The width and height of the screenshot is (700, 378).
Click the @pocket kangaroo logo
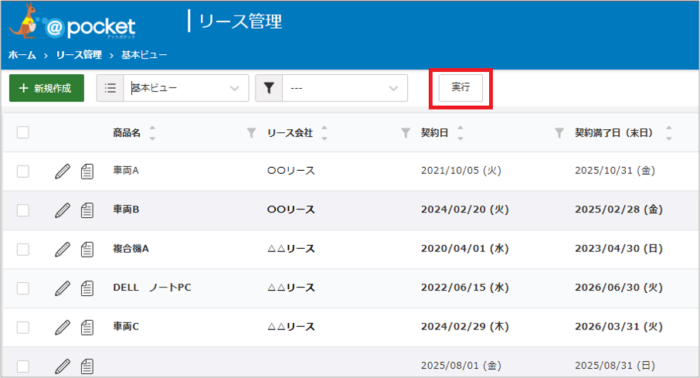72,22
